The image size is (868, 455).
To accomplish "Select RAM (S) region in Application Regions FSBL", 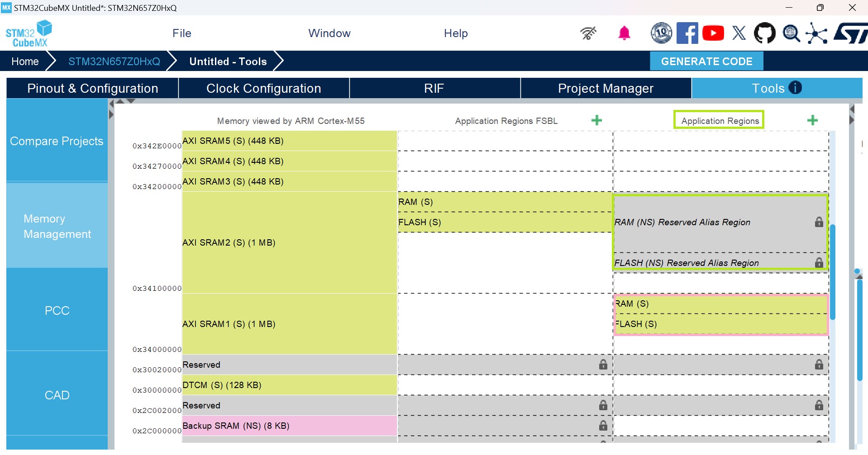I will [x=505, y=202].
